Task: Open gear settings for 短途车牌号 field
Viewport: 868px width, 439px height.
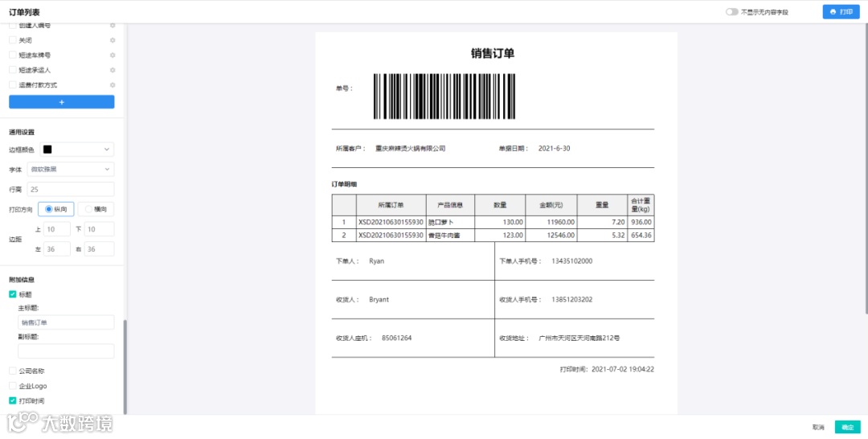Action: click(113, 55)
